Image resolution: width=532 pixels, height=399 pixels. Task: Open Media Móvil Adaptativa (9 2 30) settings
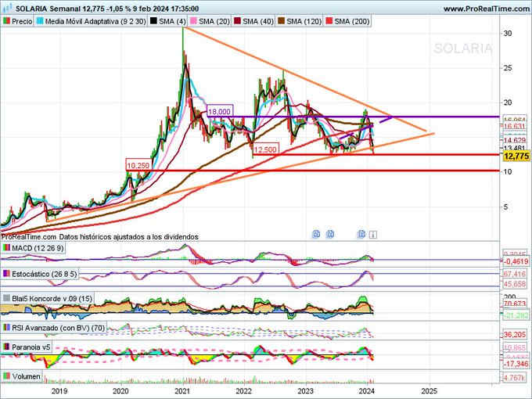pos(95,21)
